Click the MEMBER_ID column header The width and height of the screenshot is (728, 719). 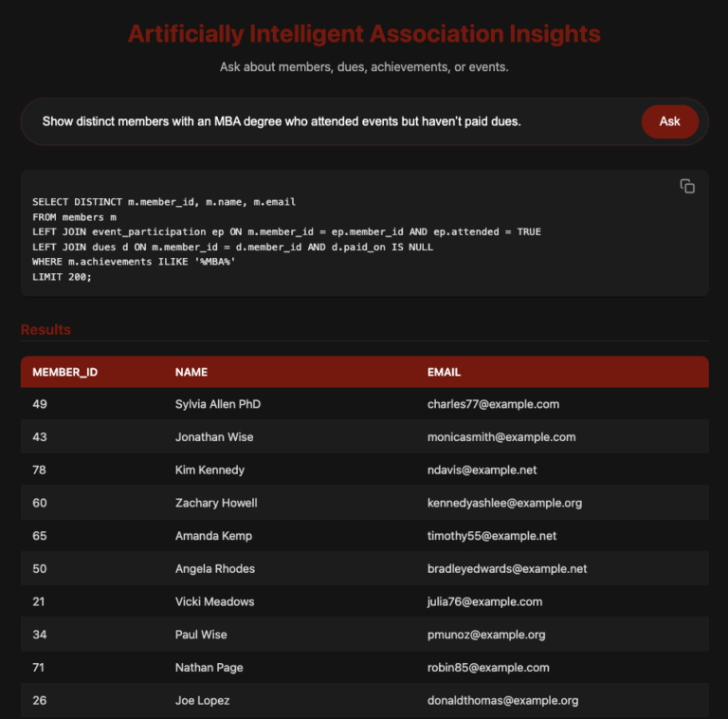pos(64,372)
